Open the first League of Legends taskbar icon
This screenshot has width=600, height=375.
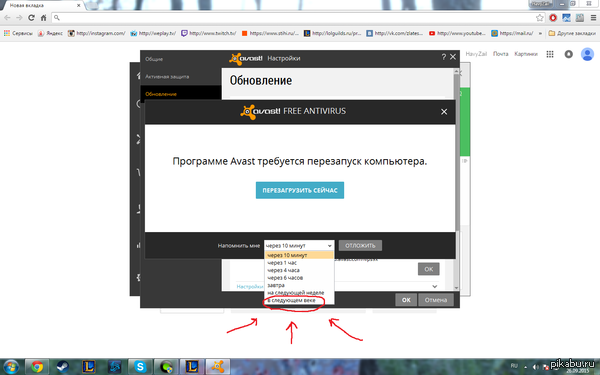(x=89, y=367)
